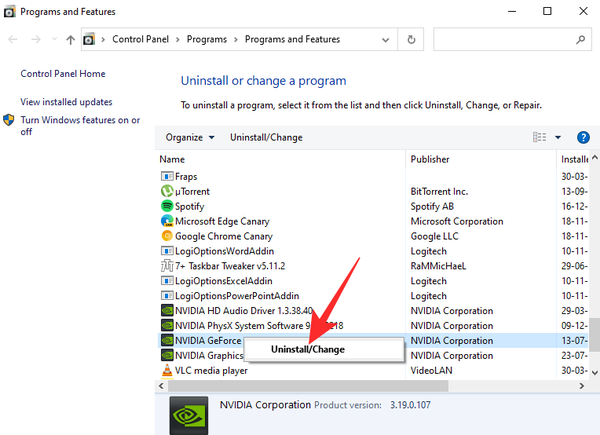Click the Control Panel icon in address bar

(89, 39)
